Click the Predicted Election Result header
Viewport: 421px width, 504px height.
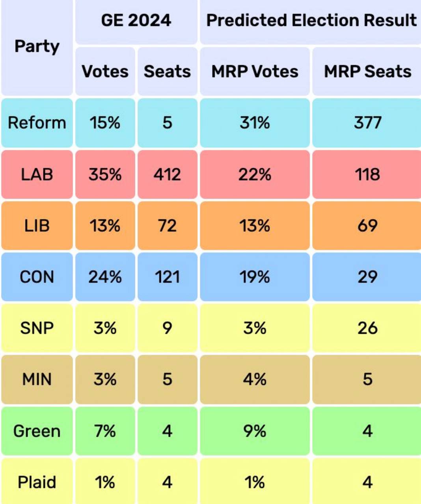pos(311,20)
